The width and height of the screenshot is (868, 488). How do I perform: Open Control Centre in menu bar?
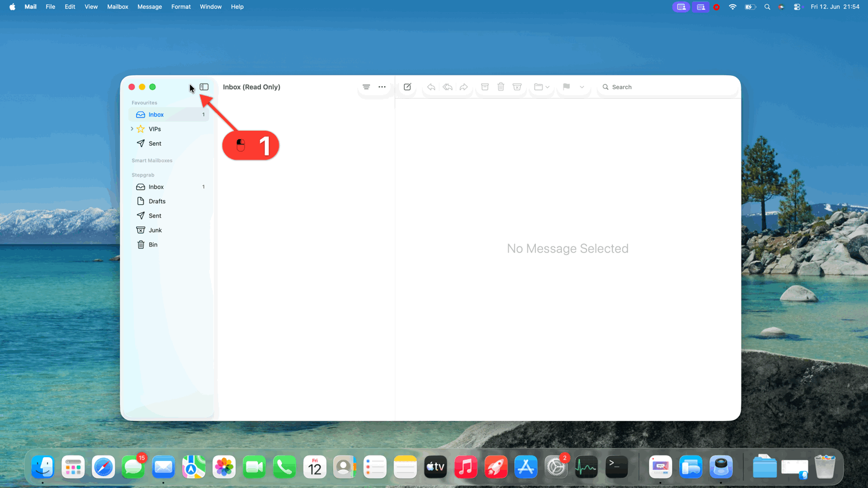pyautogui.click(x=797, y=7)
